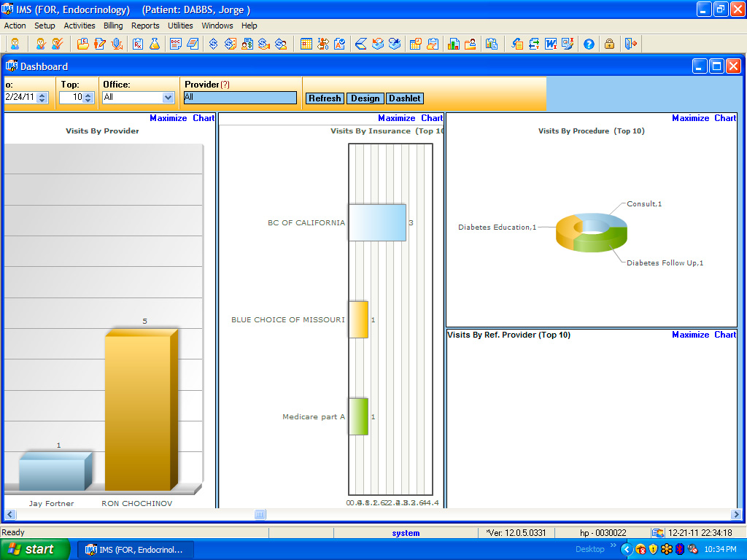Screen dimensions: 747x560
Task: Click the Top value field showing 10
Action: tap(71, 98)
